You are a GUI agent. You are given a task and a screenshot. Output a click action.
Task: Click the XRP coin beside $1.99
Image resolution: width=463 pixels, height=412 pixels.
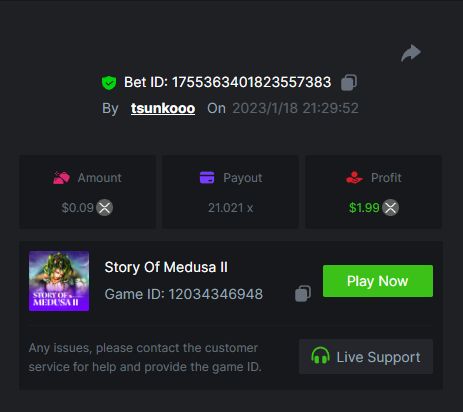[390, 208]
